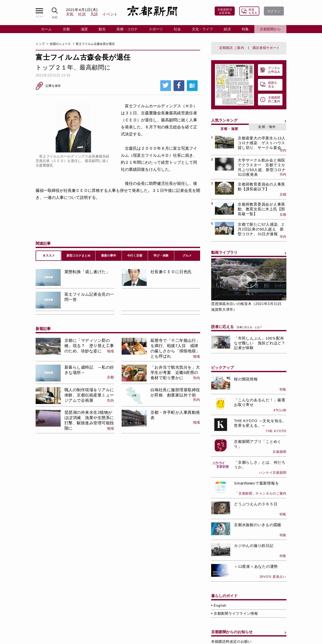Viewport: 322px width, 644px height.
Task: Select 京都新聞から in navigation bar
Action: pos(270,29)
